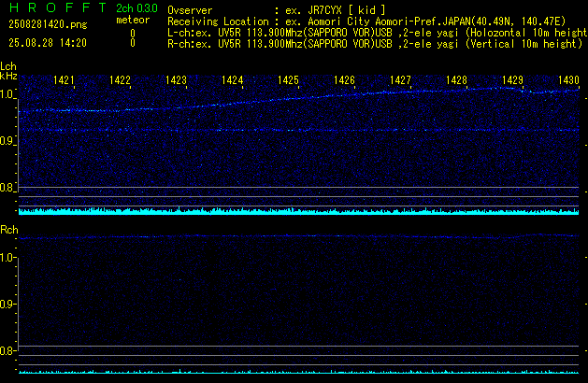This screenshot has height=383, width=588.
Task: Click time marker 1422
Action: click(120, 80)
